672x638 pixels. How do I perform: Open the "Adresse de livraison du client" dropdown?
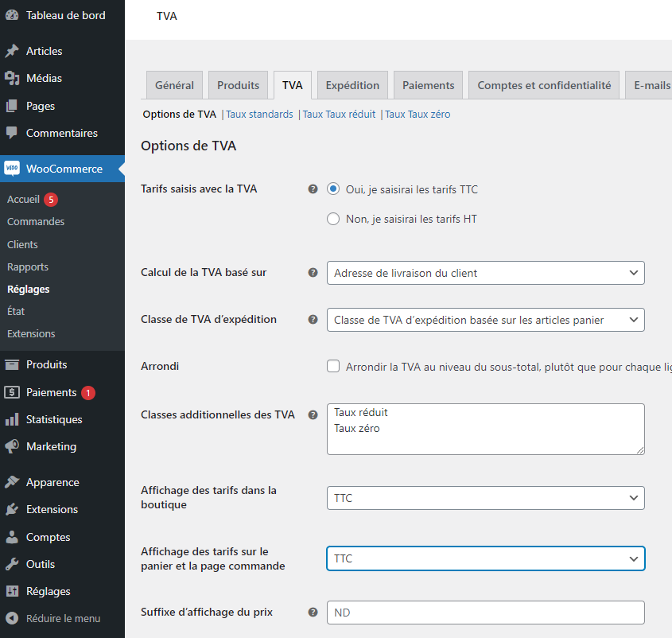485,273
